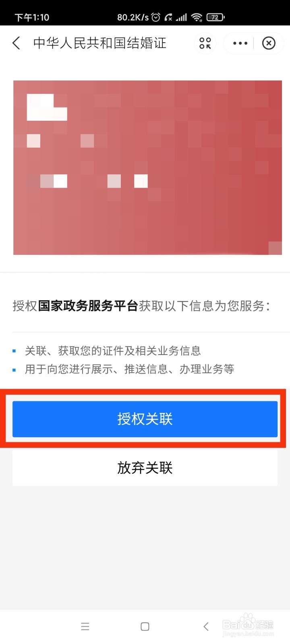Screen dimensions: 290x644
Task: Tap the title 中华人民共和国结婚证
Action: coord(100,43)
